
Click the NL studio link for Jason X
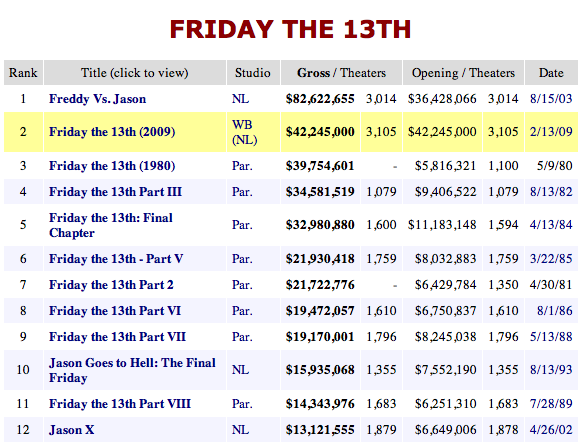(240, 430)
